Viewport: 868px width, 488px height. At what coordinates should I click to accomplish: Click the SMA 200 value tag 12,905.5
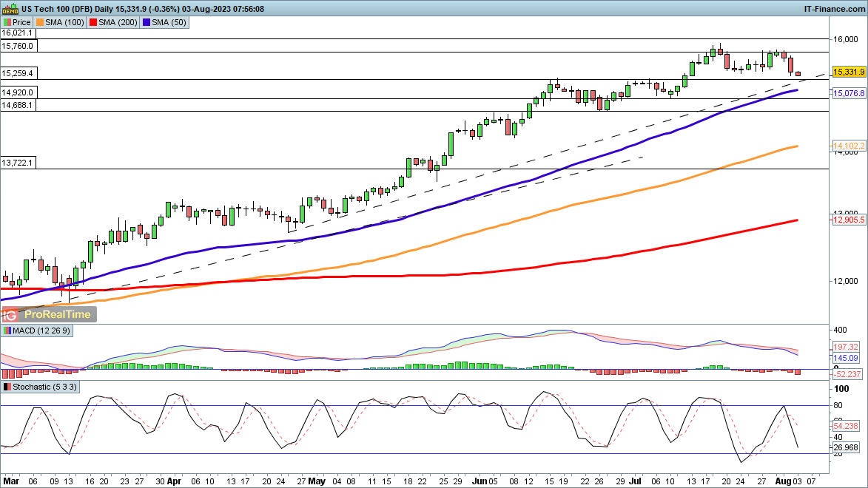point(849,220)
